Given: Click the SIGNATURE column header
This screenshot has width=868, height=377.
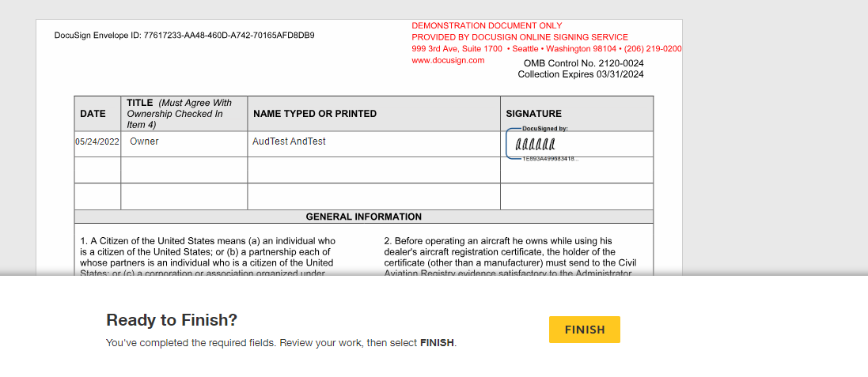Looking at the screenshot, I should 533,114.
